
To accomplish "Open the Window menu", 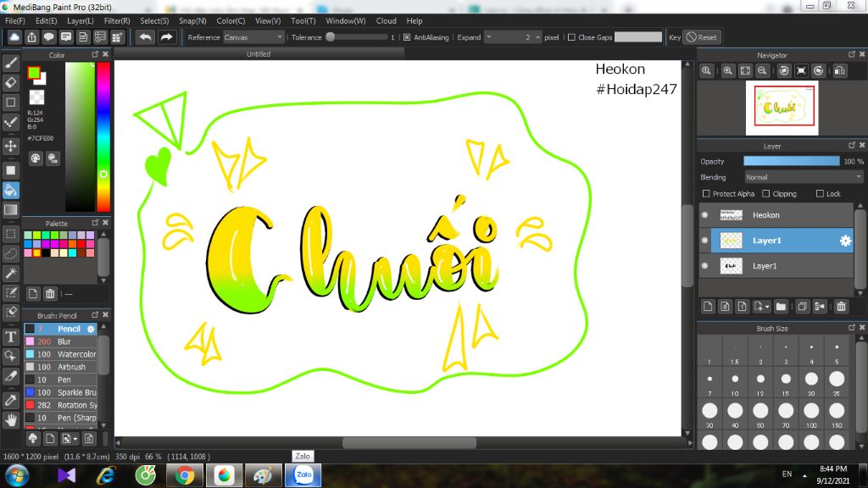I will point(346,20).
